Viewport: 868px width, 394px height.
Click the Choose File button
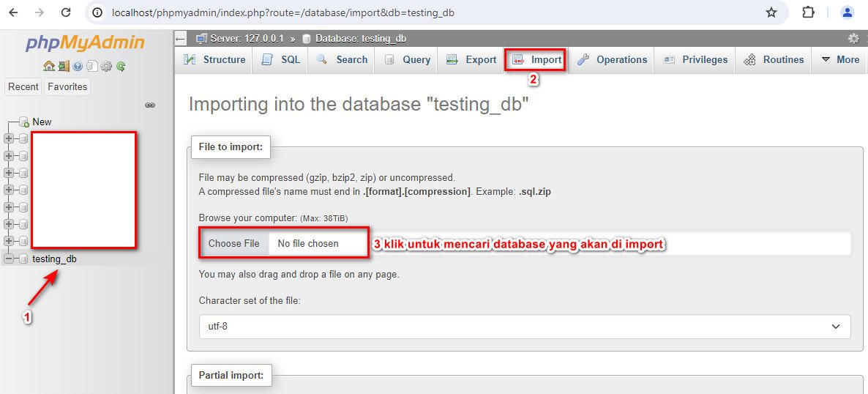(233, 243)
